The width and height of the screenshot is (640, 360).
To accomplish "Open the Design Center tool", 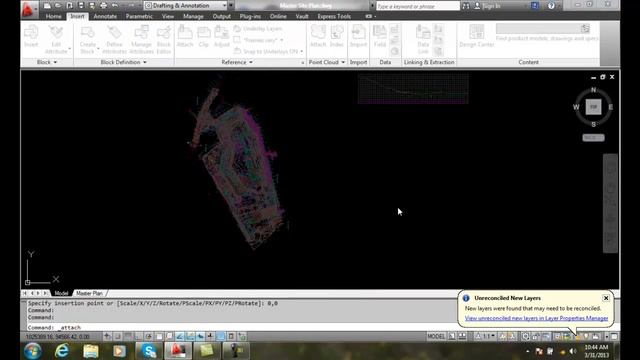I will [x=476, y=36].
